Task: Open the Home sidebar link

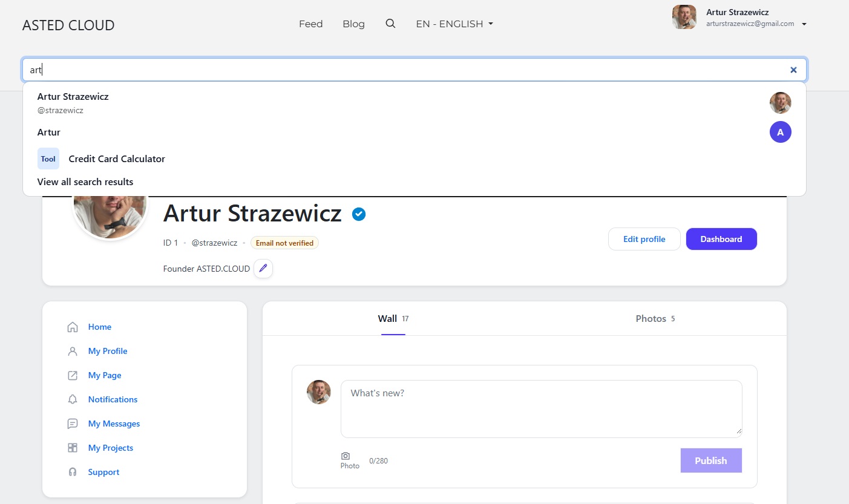Action: point(99,327)
